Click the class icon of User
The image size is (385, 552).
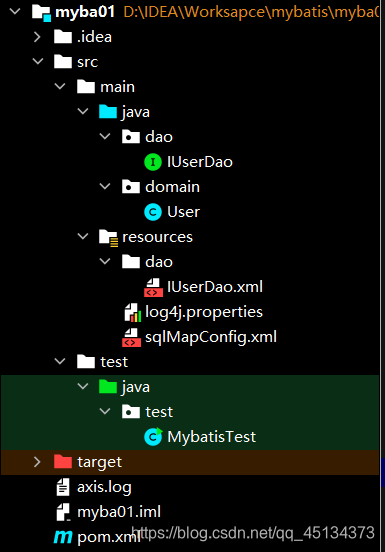(153, 212)
